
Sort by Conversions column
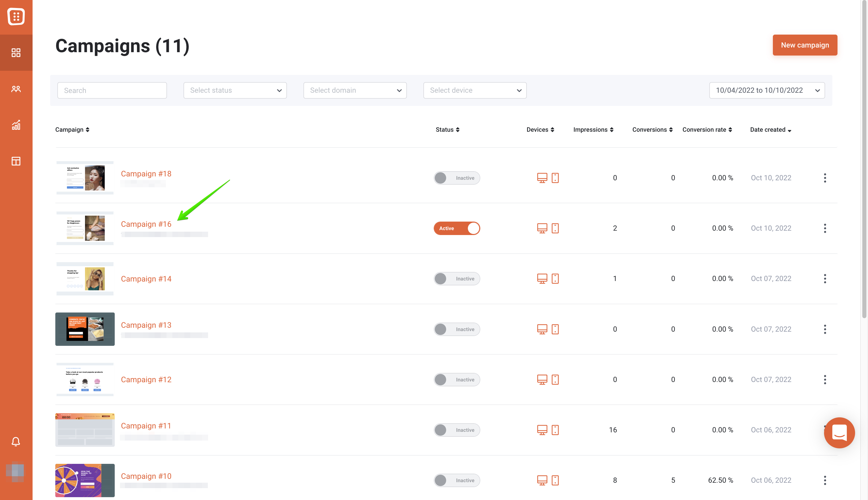pos(652,129)
